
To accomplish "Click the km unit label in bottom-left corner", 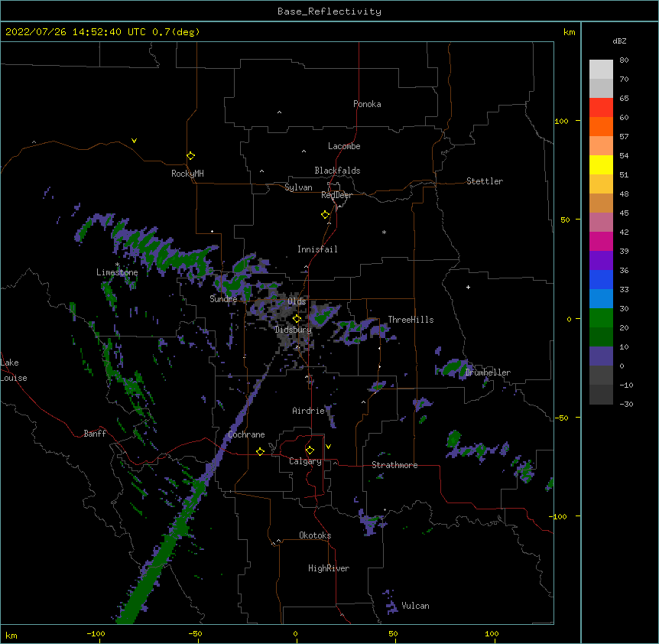I will (x=11, y=636).
